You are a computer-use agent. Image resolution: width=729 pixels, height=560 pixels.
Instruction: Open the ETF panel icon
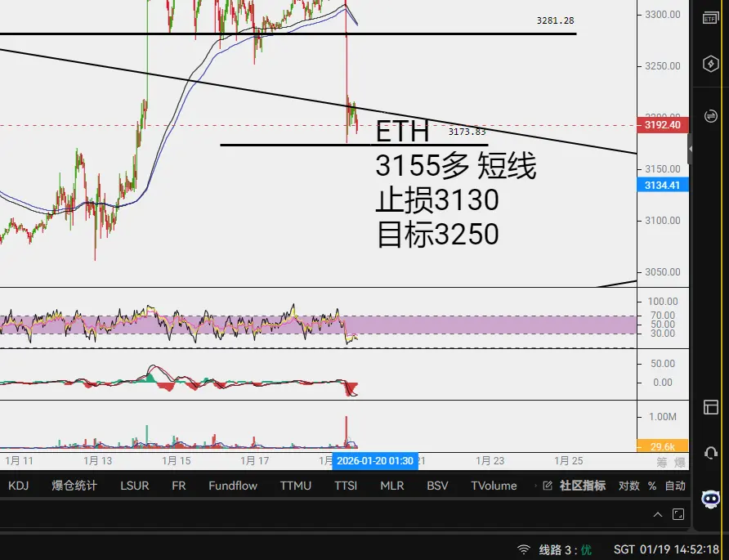pyautogui.click(x=710, y=18)
